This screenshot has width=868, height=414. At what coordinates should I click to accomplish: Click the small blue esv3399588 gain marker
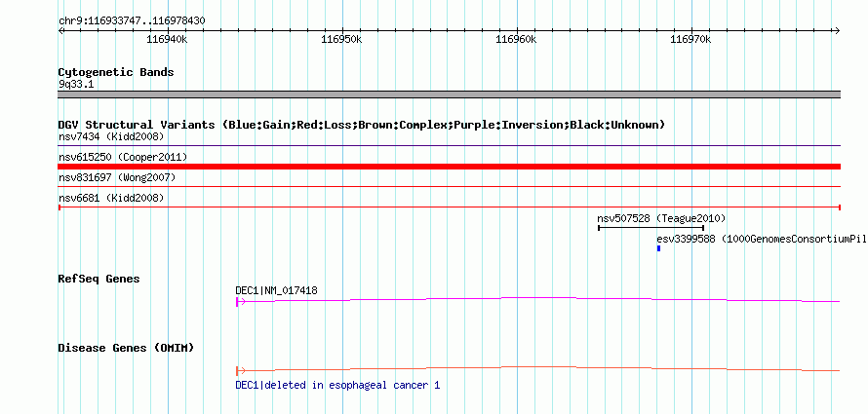point(658,248)
